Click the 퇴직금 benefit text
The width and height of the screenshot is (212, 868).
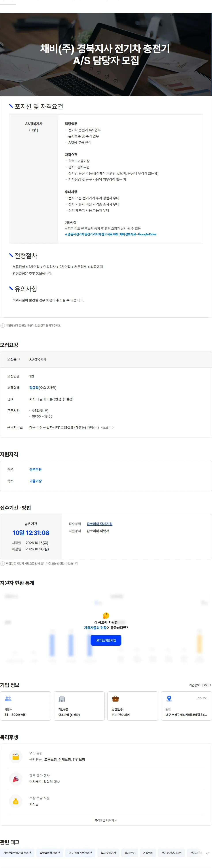pyautogui.click(x=34, y=804)
